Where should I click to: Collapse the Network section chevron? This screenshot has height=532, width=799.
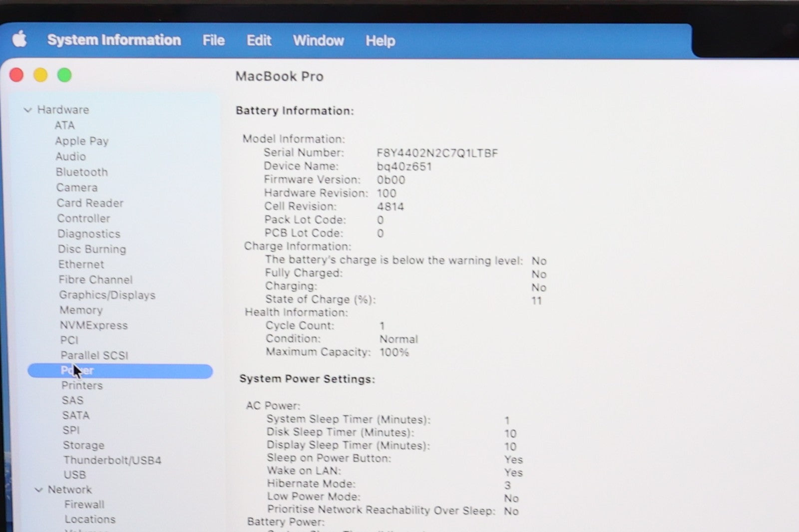coord(38,490)
